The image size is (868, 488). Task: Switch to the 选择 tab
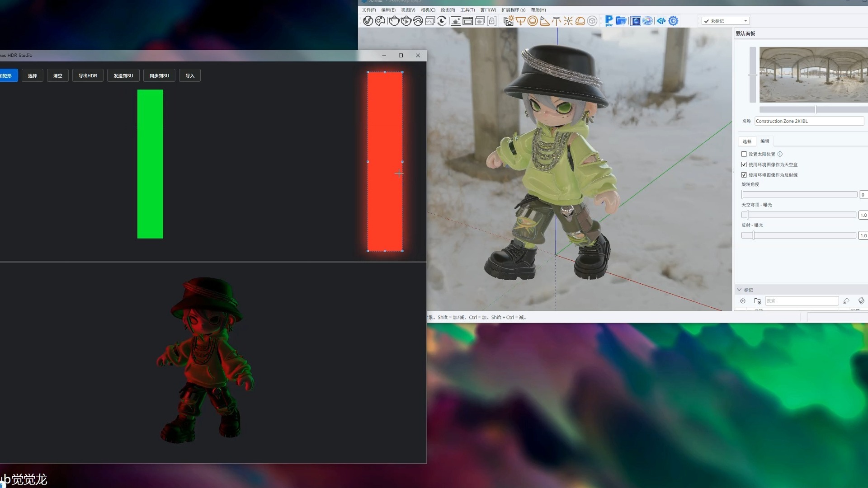point(747,141)
